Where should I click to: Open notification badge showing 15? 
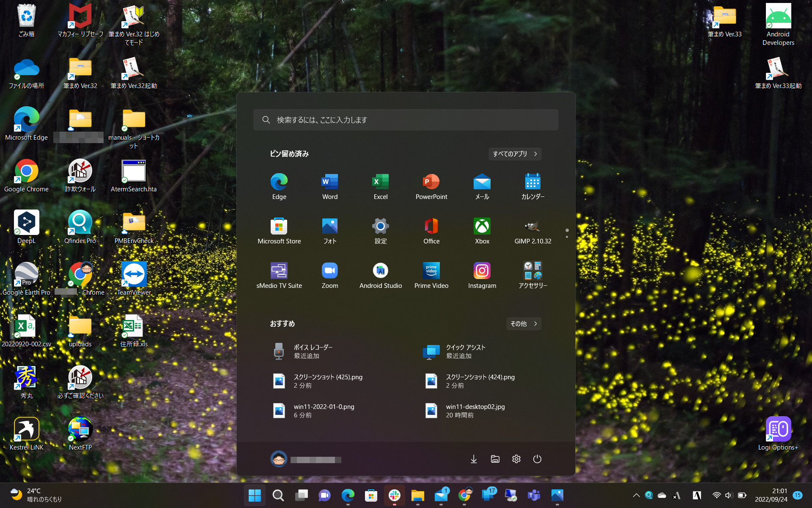(798, 495)
